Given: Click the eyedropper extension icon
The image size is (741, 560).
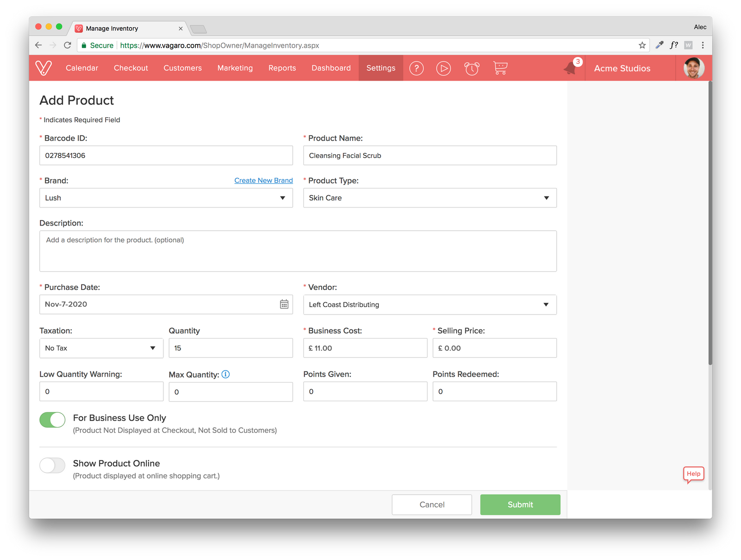Looking at the screenshot, I should tap(659, 45).
